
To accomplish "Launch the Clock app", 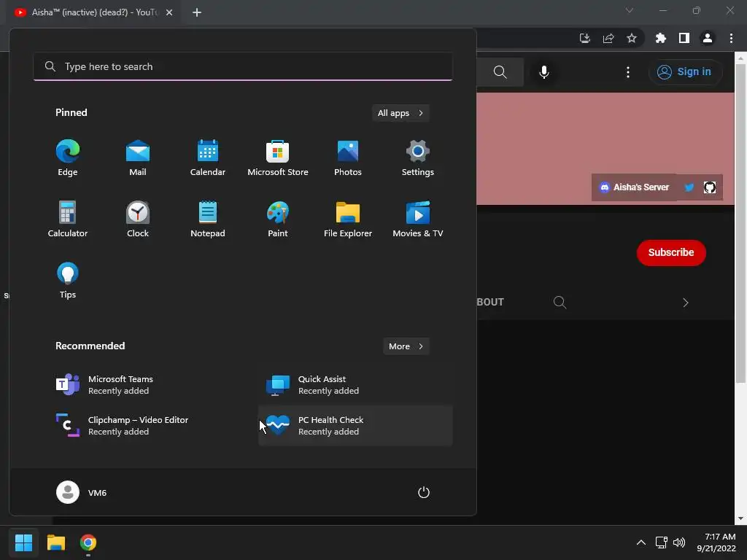I will pos(138,219).
